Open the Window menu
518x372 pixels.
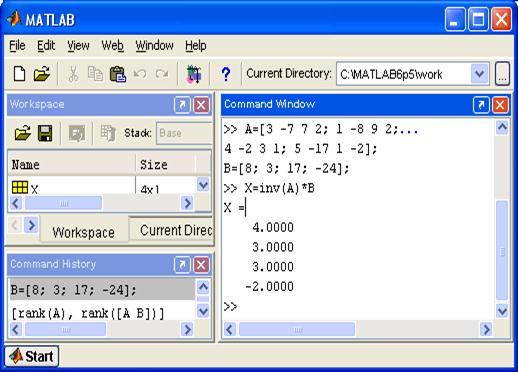click(154, 46)
